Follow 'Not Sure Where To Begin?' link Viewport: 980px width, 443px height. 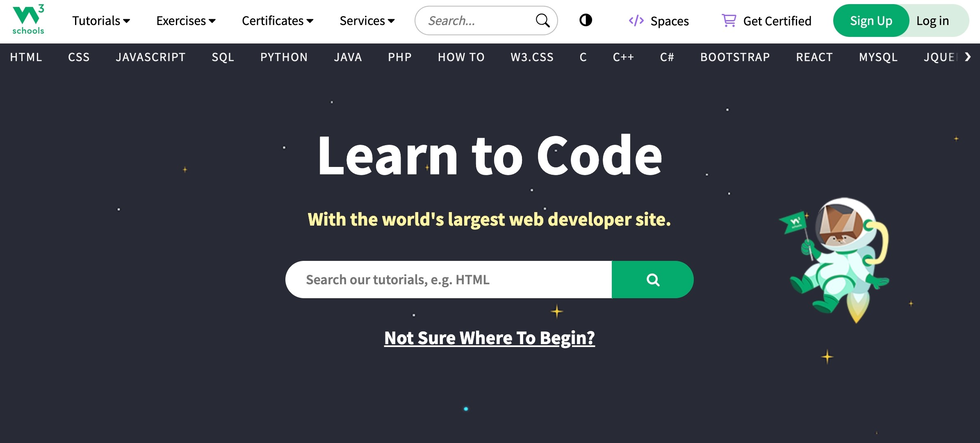tap(489, 338)
